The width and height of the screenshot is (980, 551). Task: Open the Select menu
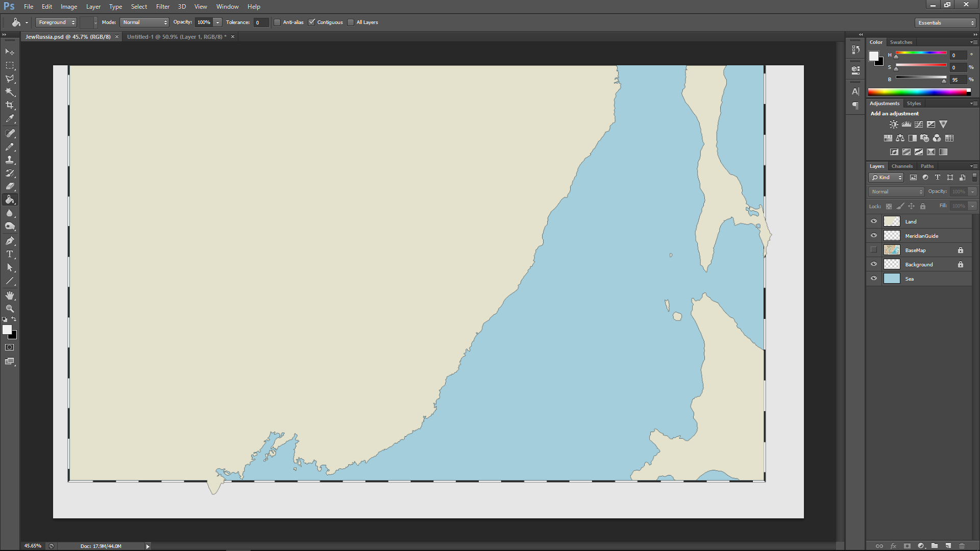point(139,7)
